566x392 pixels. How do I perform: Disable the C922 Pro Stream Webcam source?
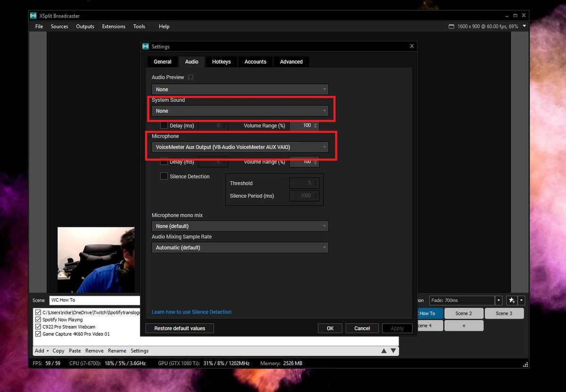[x=38, y=326]
